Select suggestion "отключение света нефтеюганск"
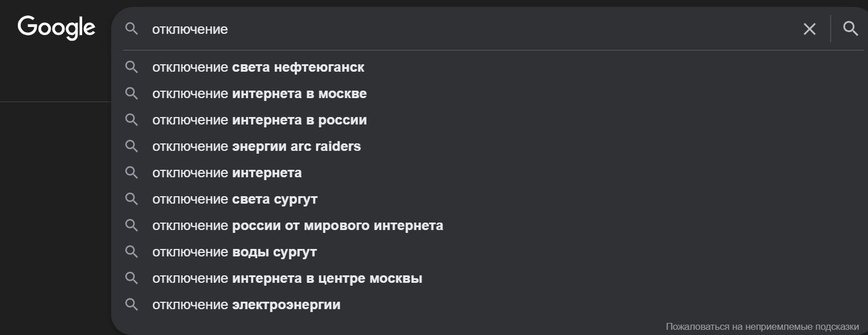Screen dimensions: 868x335 (x=258, y=68)
